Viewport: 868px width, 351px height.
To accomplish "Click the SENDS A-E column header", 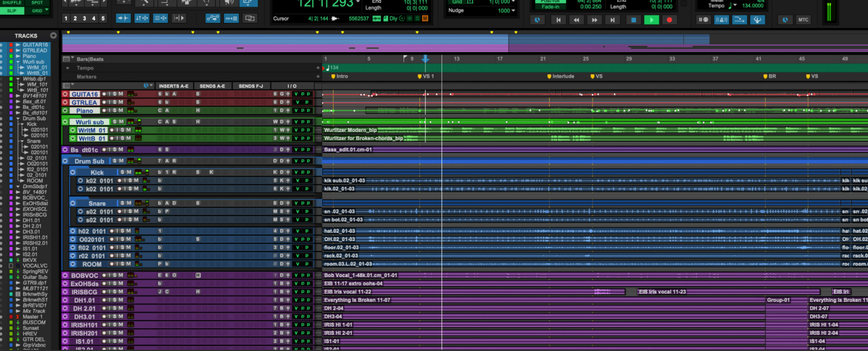I will 212,86.
